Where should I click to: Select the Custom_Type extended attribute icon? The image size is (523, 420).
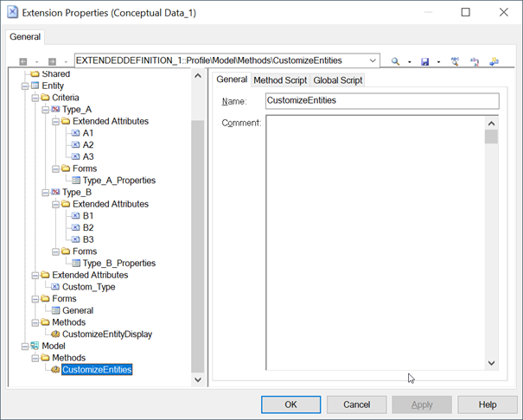(55, 287)
